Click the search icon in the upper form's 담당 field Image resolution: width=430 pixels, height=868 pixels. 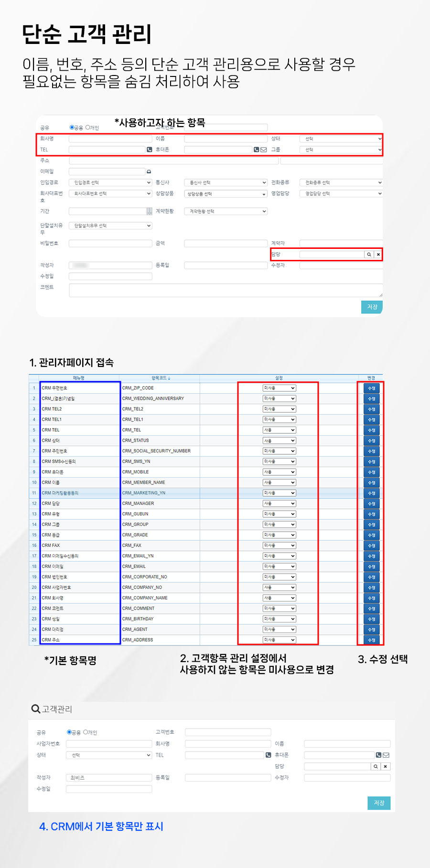pyautogui.click(x=369, y=255)
